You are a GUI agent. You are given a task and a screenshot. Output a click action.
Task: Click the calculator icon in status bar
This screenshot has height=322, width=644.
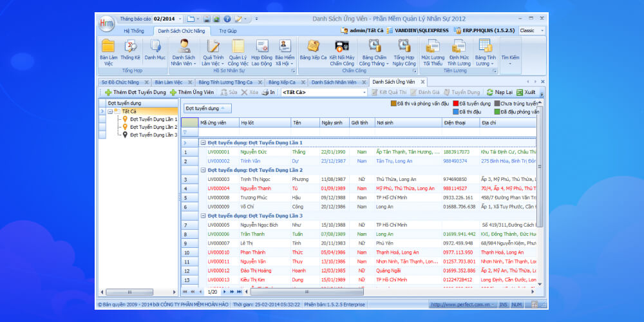pos(535,305)
